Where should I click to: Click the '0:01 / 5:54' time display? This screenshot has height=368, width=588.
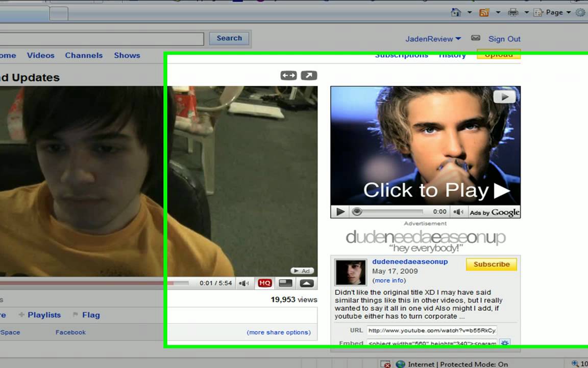point(215,283)
